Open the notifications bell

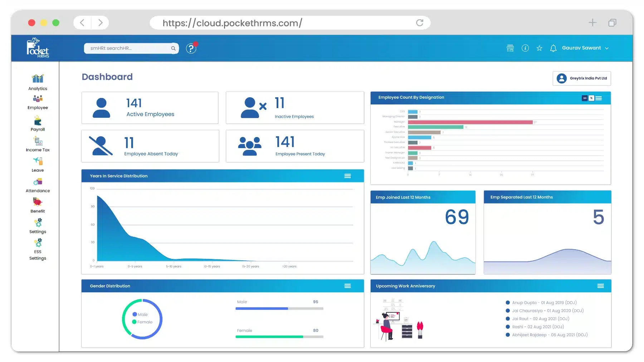pos(553,48)
